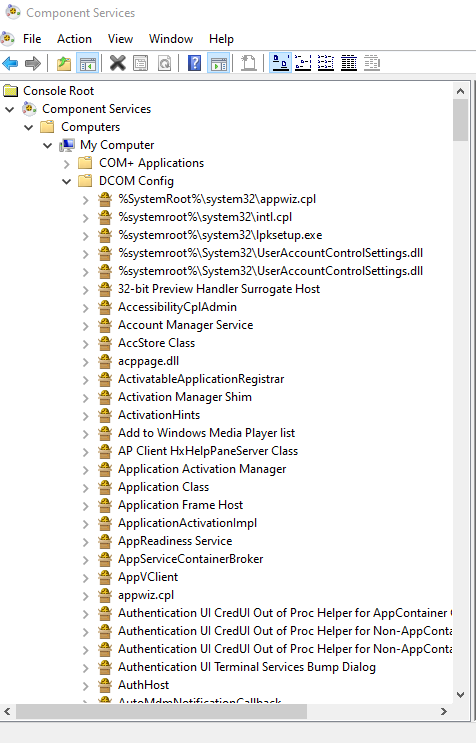
Task: Select Application Class entry
Action: [x=163, y=487]
